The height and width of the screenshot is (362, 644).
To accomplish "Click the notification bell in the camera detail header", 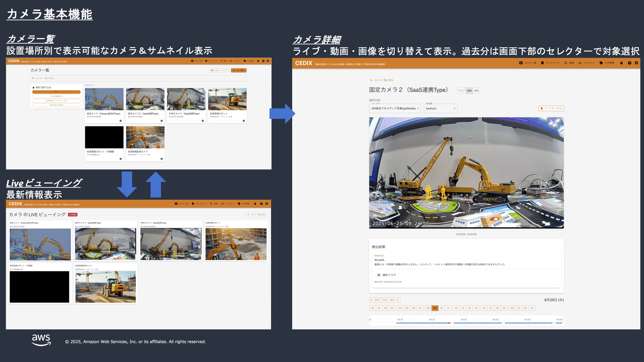I will [x=621, y=63].
